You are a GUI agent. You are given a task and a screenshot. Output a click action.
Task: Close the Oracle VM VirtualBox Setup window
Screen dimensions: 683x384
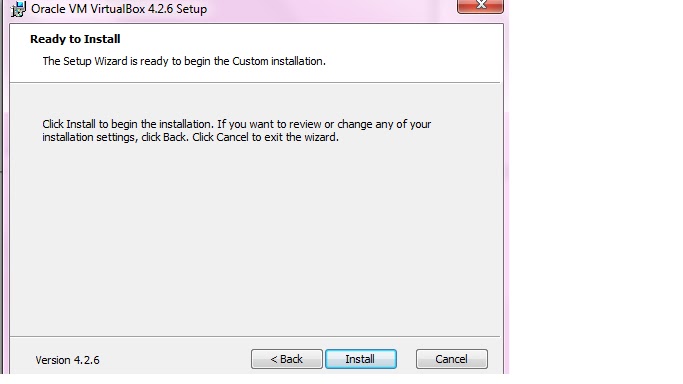(x=480, y=6)
